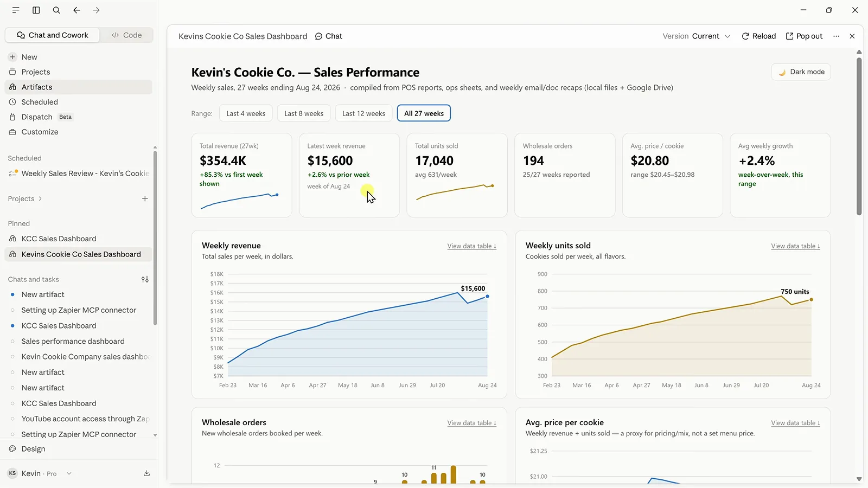Toggle the sidebar panel icon

(x=36, y=10)
